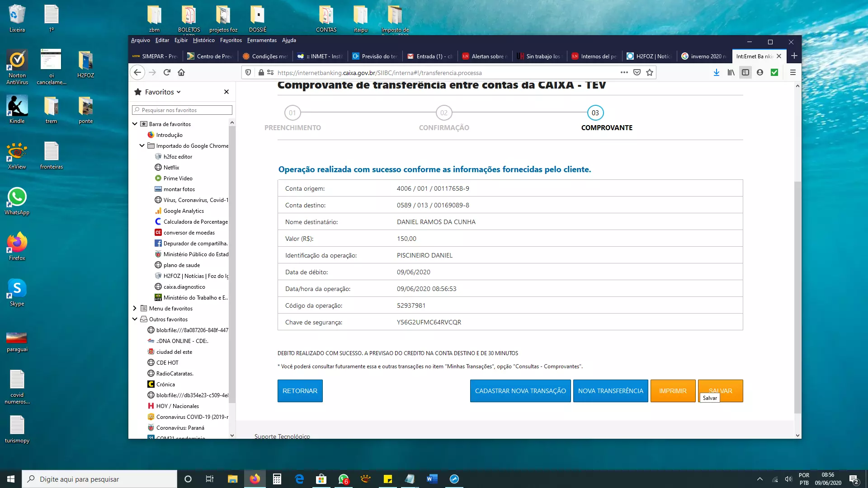This screenshot has height=488, width=868.
Task: Click the IMPRIMIR button
Action: 673,391
